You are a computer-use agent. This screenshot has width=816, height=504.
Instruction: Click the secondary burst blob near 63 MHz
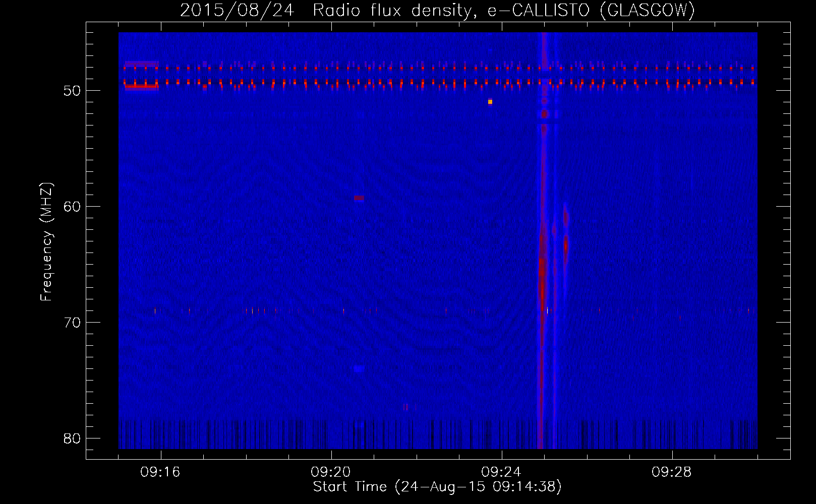pos(566,246)
